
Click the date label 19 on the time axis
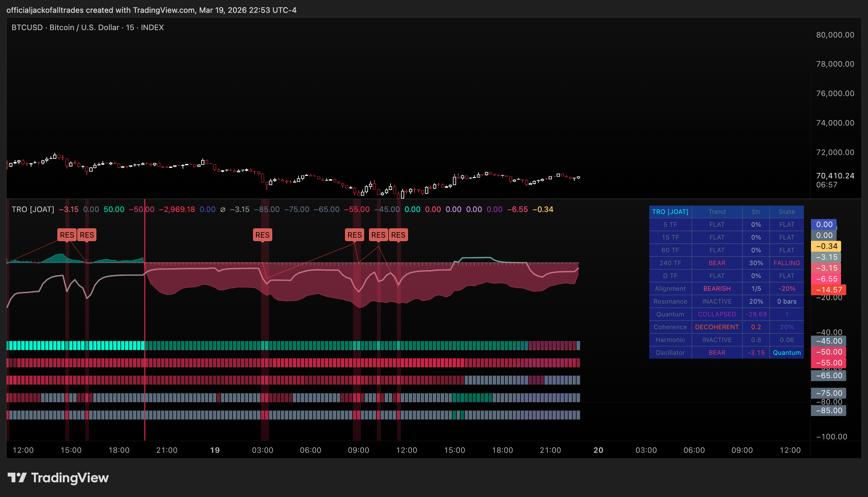click(x=215, y=450)
